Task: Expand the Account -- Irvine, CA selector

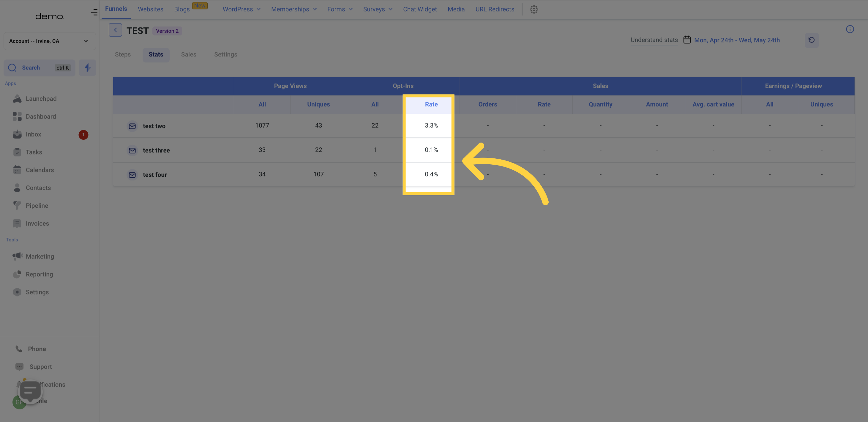Action: (x=50, y=41)
